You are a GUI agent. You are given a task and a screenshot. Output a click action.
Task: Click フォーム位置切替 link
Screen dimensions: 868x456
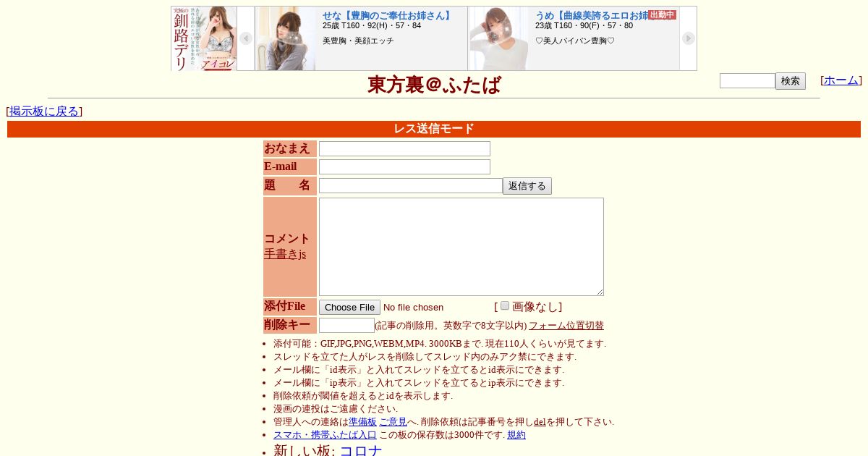coord(566,326)
